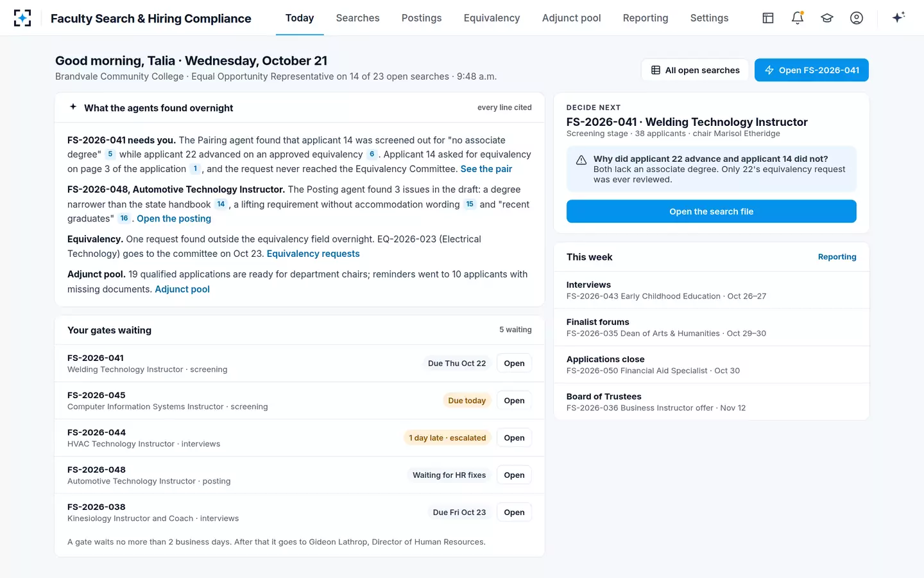
Task: Open citation badge 14 after state handbook
Action: point(221,204)
